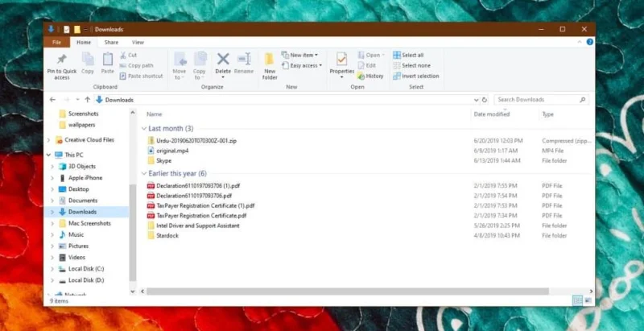Click the Downloads address bar
This screenshot has width=644, height=331.
click(x=283, y=100)
